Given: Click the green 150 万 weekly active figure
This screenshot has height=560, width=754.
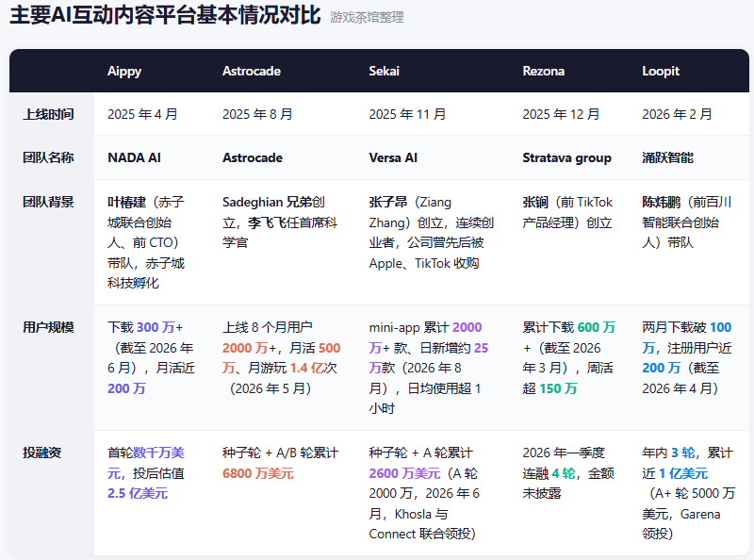Looking at the screenshot, I should pos(558,388).
